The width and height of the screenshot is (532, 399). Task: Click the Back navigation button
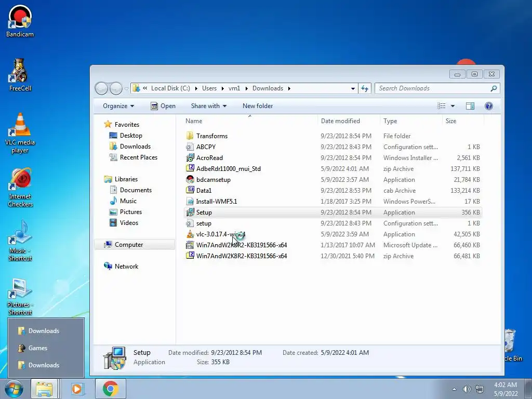click(101, 88)
